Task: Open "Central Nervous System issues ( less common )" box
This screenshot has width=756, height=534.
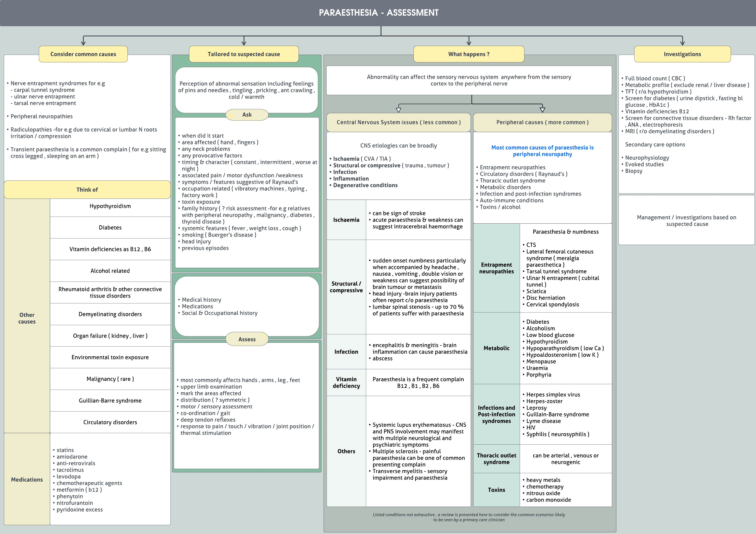Action: (398, 122)
